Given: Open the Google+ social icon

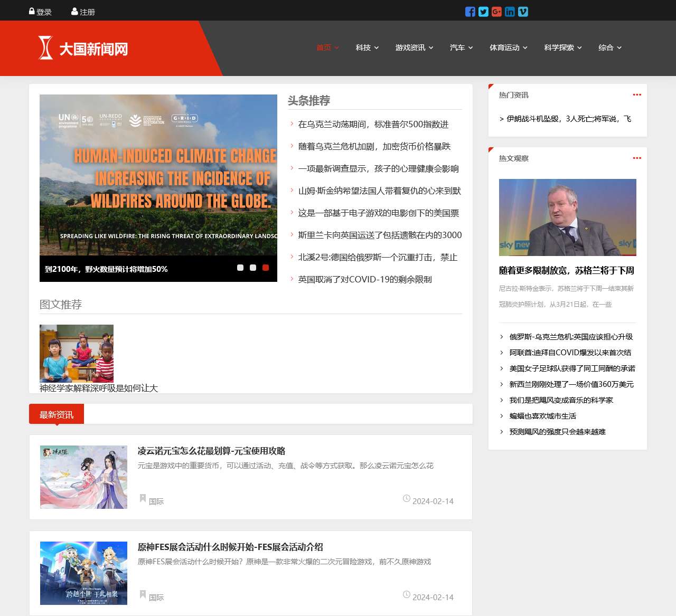Looking at the screenshot, I should tap(496, 11).
